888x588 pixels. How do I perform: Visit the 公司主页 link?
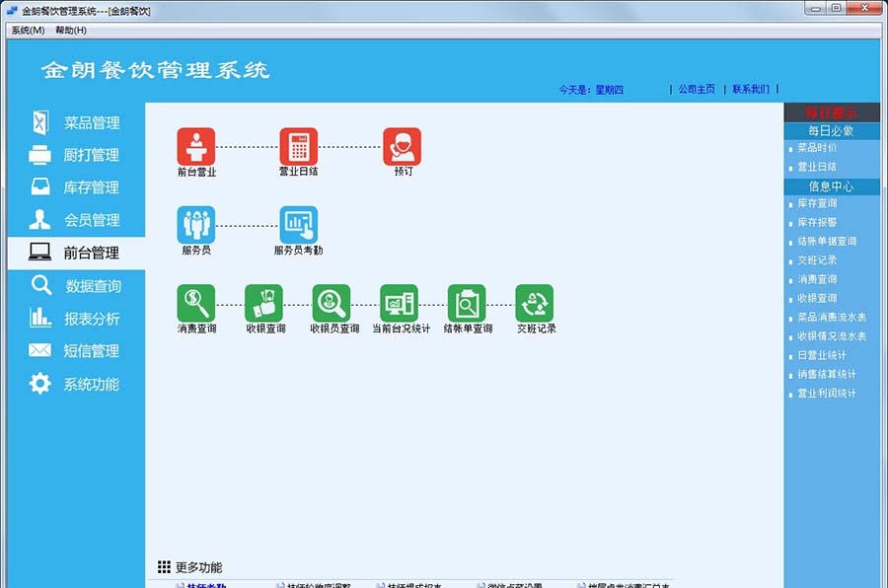(x=697, y=88)
